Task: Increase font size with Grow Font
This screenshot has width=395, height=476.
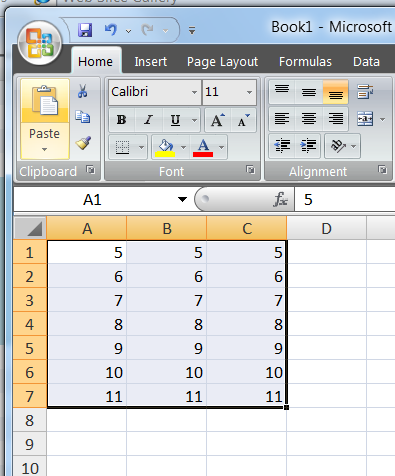Action: coord(217,120)
